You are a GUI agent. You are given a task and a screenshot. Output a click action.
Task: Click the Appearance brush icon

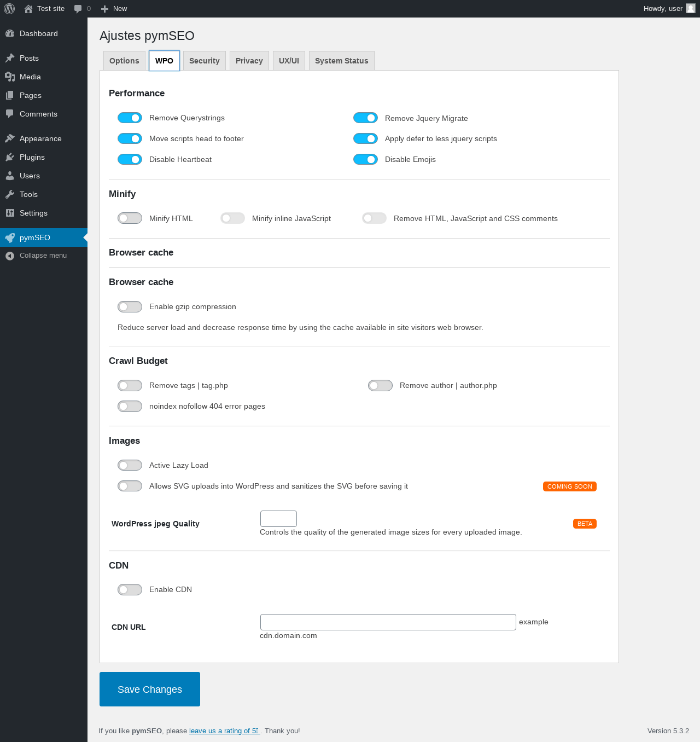10,138
